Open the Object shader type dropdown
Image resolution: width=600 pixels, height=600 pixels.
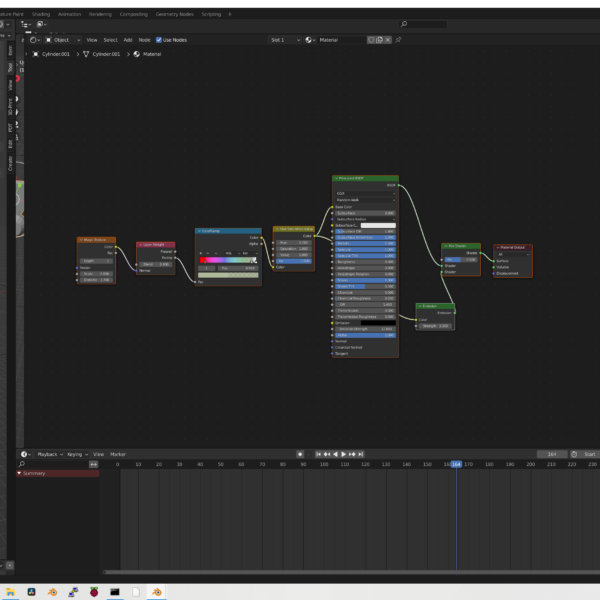point(62,40)
